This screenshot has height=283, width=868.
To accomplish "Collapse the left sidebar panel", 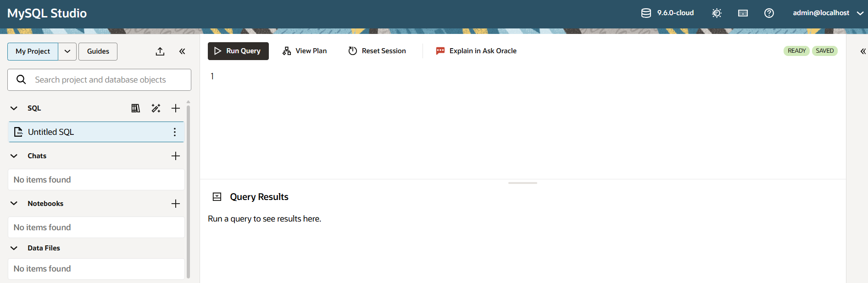I will coord(182,51).
